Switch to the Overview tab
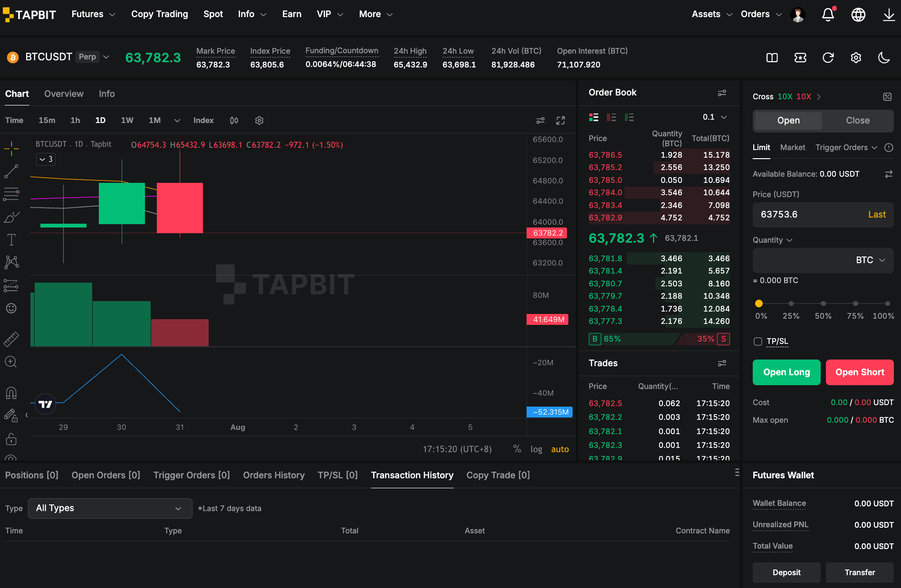 [x=64, y=94]
